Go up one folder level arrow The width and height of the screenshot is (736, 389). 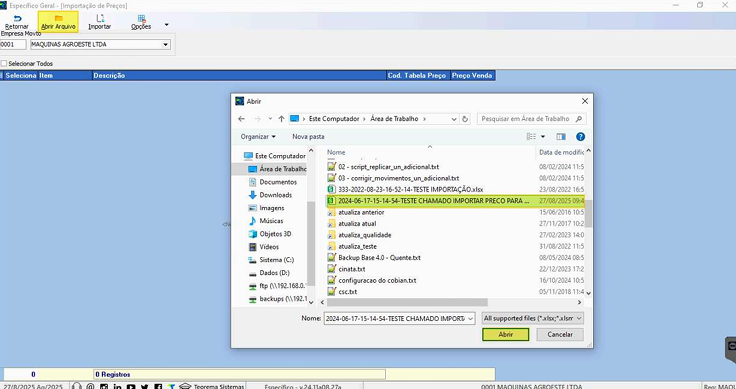[281, 119]
